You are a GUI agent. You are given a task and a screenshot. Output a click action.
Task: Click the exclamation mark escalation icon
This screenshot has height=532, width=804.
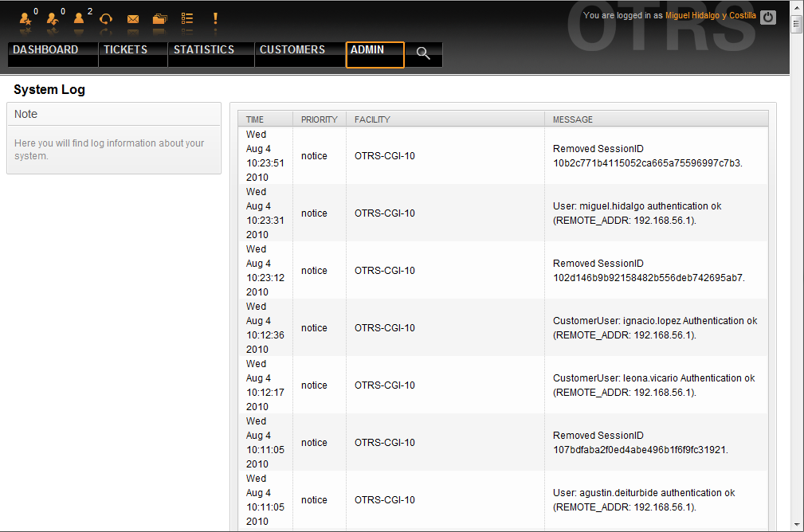215,18
